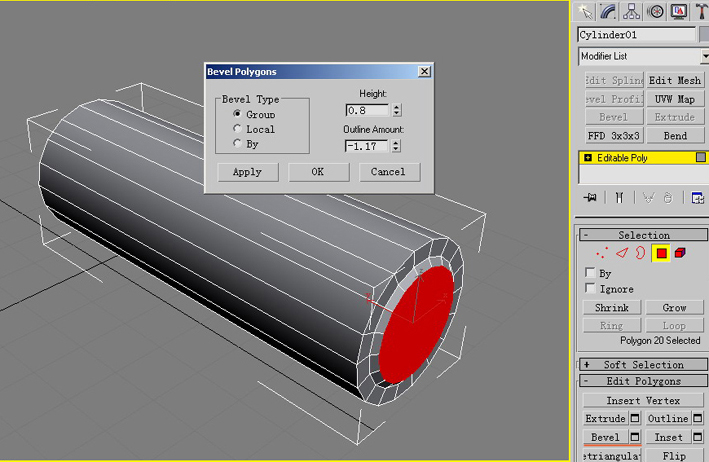The image size is (709, 462).
Task: Adjust the Outline Amount spinner arrows
Action: pos(396,146)
